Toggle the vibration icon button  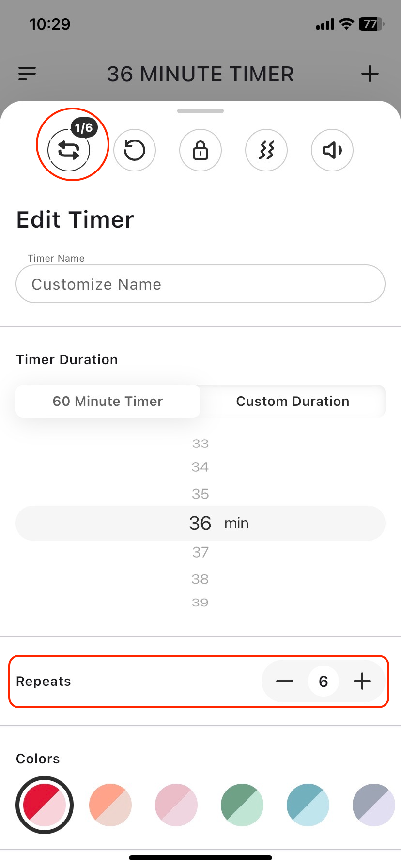(266, 150)
